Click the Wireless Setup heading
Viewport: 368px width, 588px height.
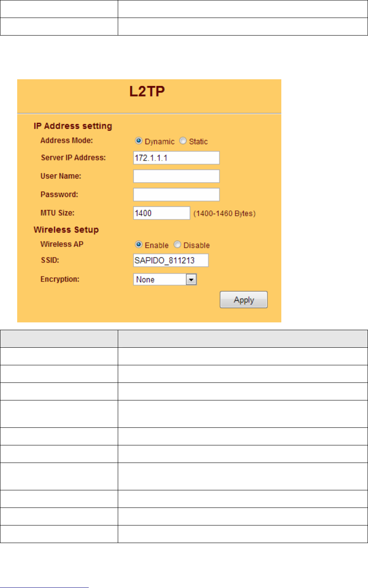tap(66, 230)
